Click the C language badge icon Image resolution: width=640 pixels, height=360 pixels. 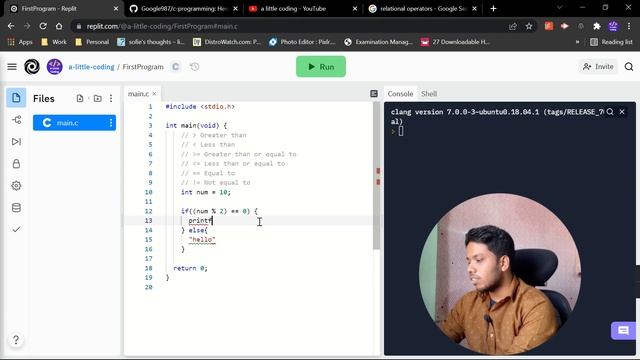176,67
